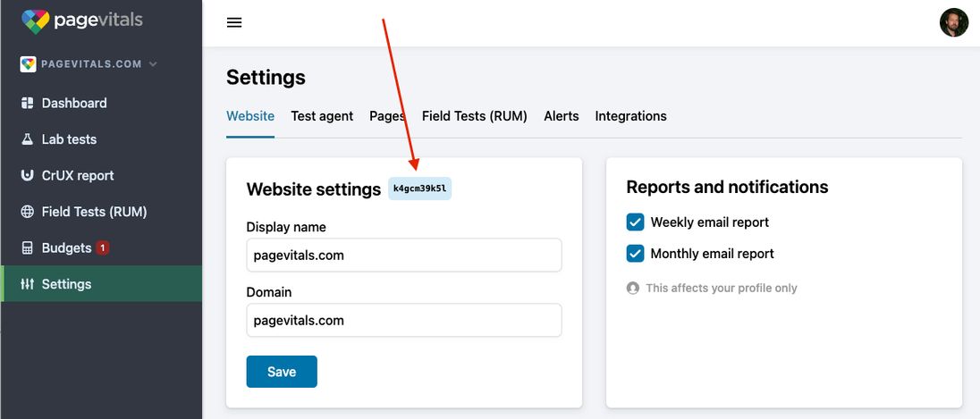Switch to the Integrations tab
The image size is (980, 419).
630,116
